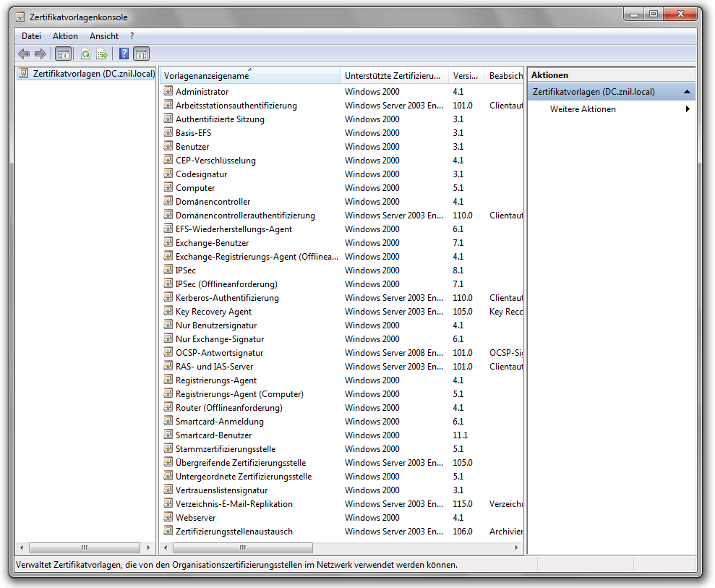Click the Refresh toolbar icon
Image resolution: width=715 pixels, height=588 pixels.
pos(85,54)
